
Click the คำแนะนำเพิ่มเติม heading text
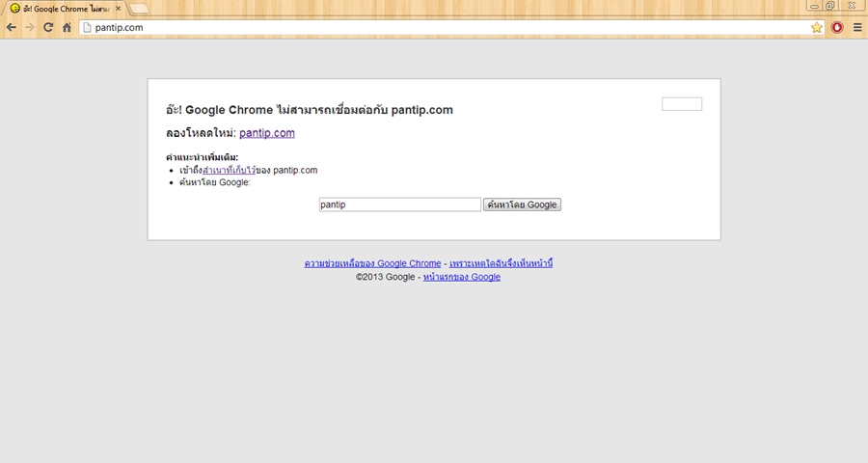[x=203, y=157]
